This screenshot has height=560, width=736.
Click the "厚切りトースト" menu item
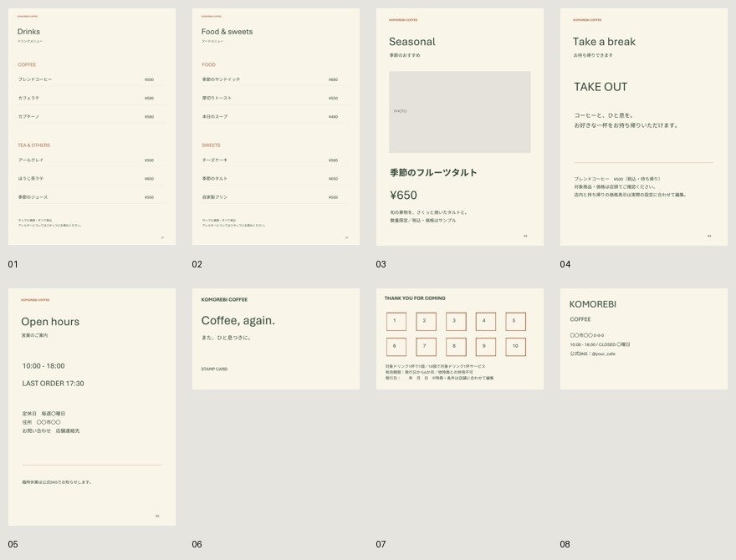[x=217, y=98]
